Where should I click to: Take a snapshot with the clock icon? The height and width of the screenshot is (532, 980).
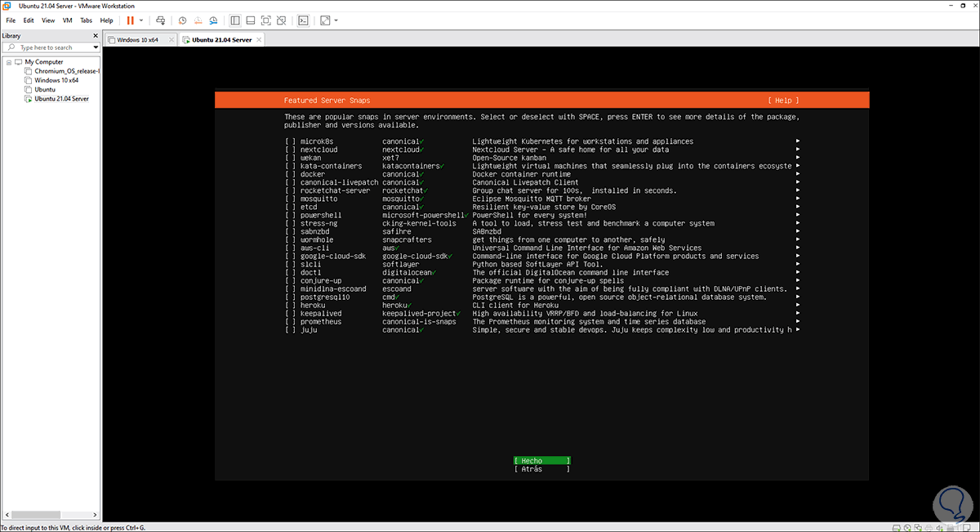pos(182,20)
